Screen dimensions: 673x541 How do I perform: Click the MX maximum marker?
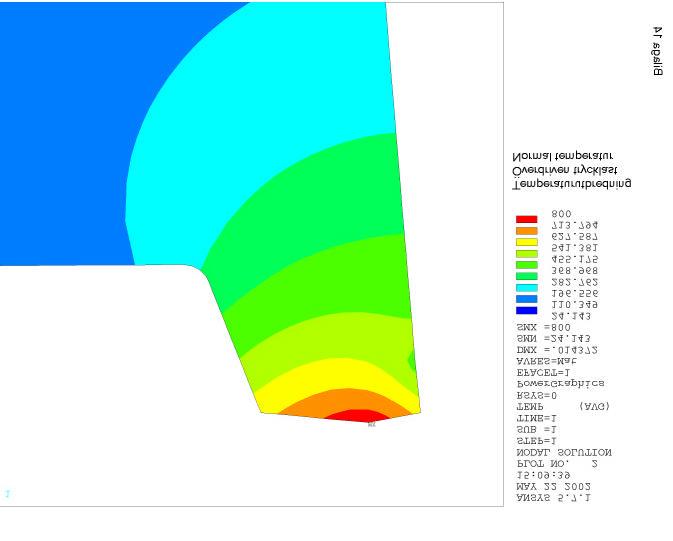pyautogui.click(x=372, y=425)
